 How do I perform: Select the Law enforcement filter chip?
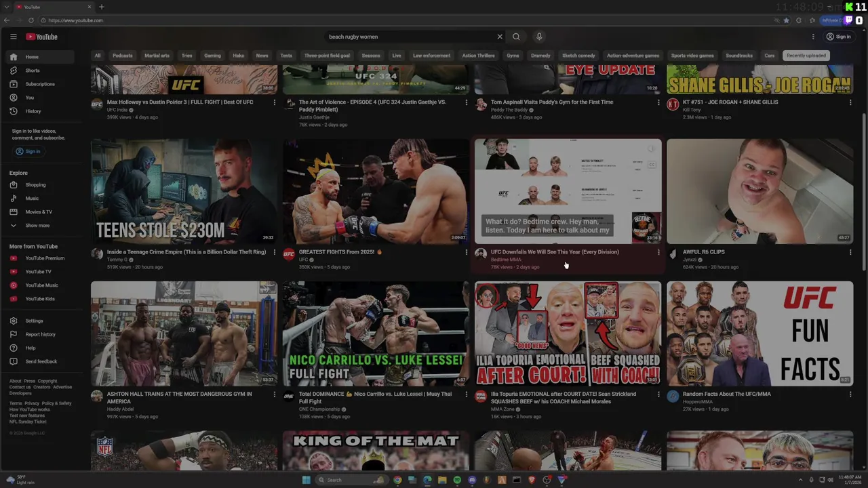431,56
